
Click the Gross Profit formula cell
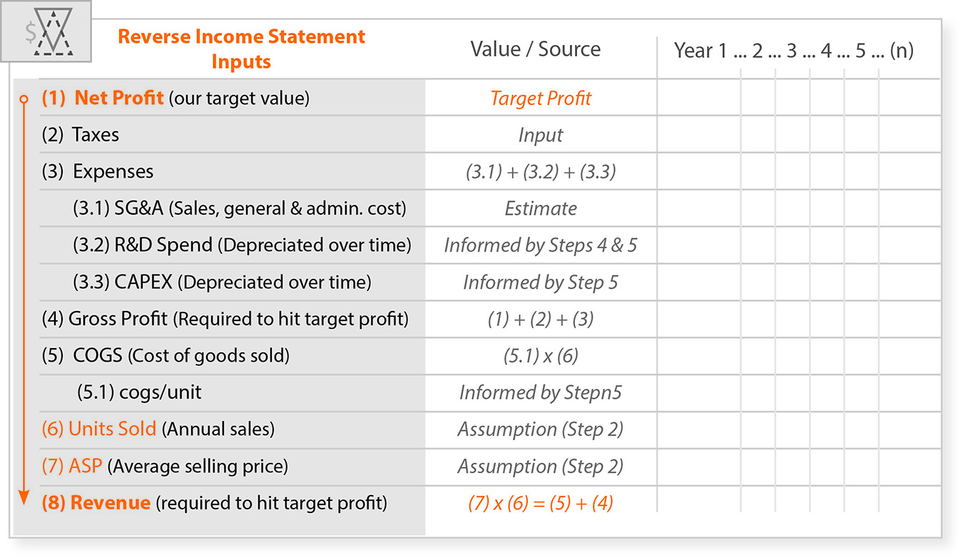pyautogui.click(x=541, y=320)
